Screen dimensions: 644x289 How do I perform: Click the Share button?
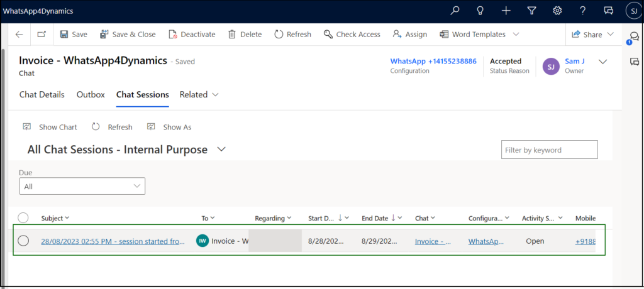(x=588, y=35)
